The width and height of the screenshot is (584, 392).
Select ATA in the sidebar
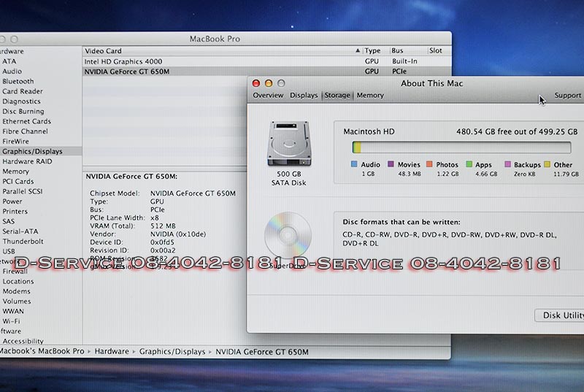9,61
